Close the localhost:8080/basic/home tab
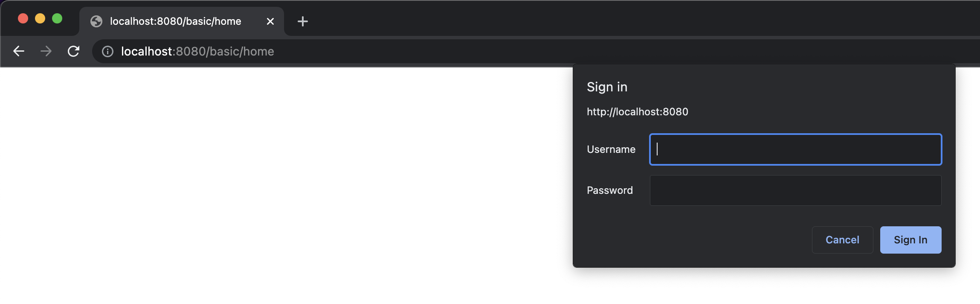The image size is (980, 304). click(270, 21)
